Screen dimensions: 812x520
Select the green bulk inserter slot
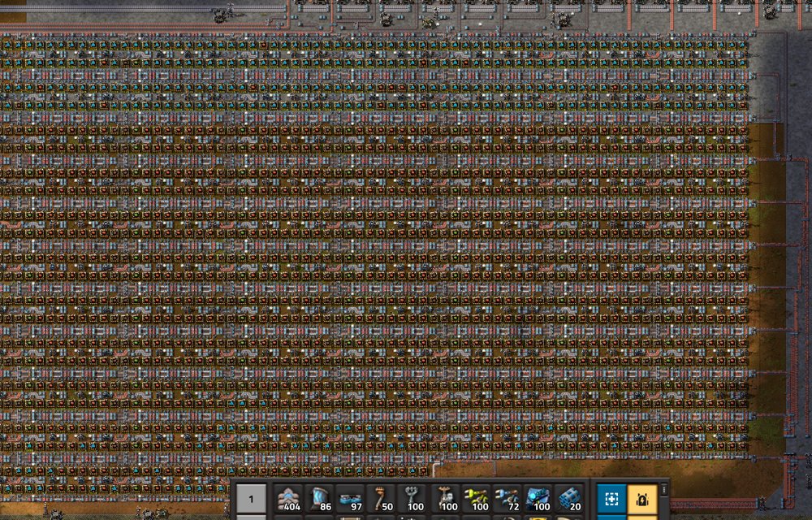click(x=475, y=498)
